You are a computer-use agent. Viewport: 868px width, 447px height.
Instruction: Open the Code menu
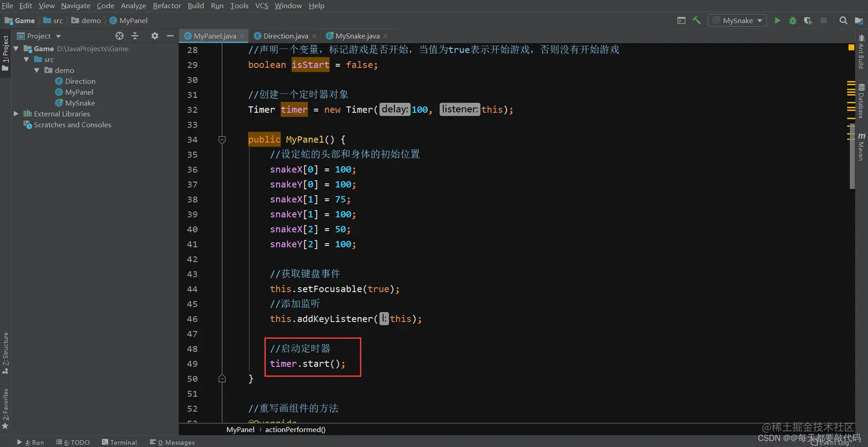click(106, 6)
